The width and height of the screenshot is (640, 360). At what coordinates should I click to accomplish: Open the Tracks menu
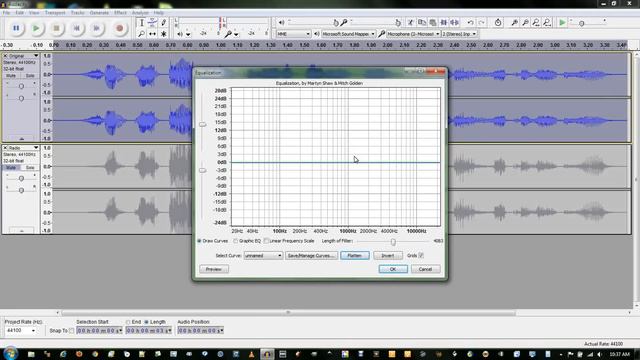(x=77, y=13)
